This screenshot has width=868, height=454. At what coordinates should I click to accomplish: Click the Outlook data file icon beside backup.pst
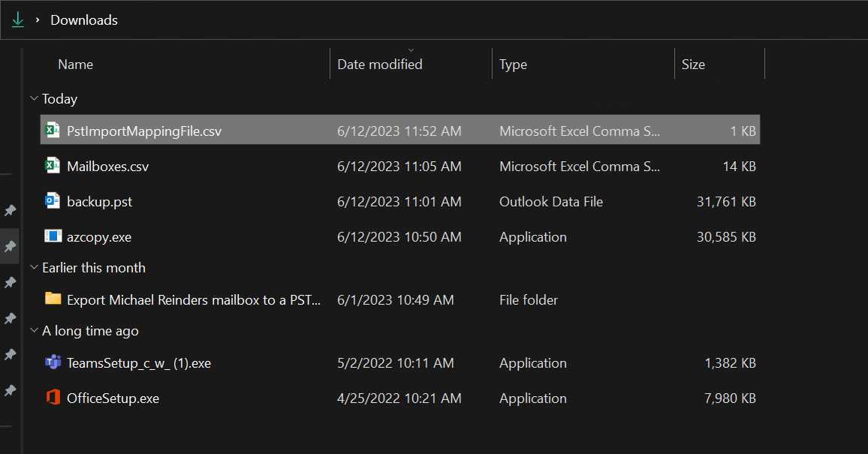tap(52, 201)
